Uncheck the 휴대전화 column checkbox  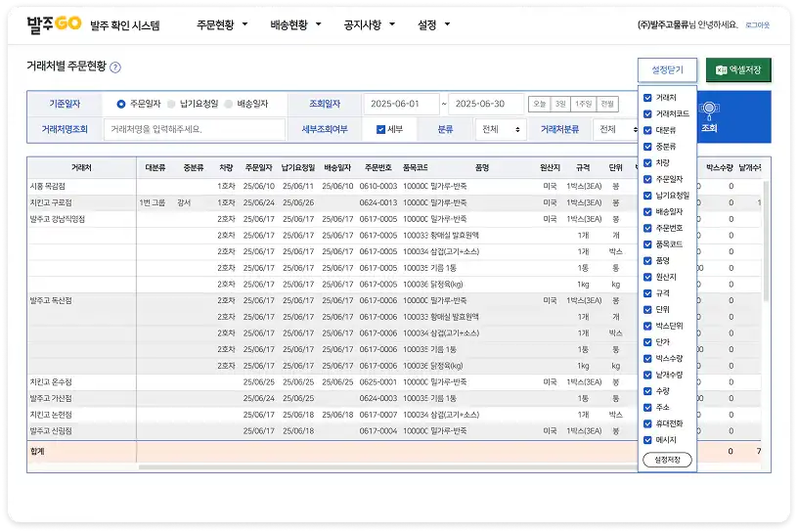pyautogui.click(x=647, y=423)
